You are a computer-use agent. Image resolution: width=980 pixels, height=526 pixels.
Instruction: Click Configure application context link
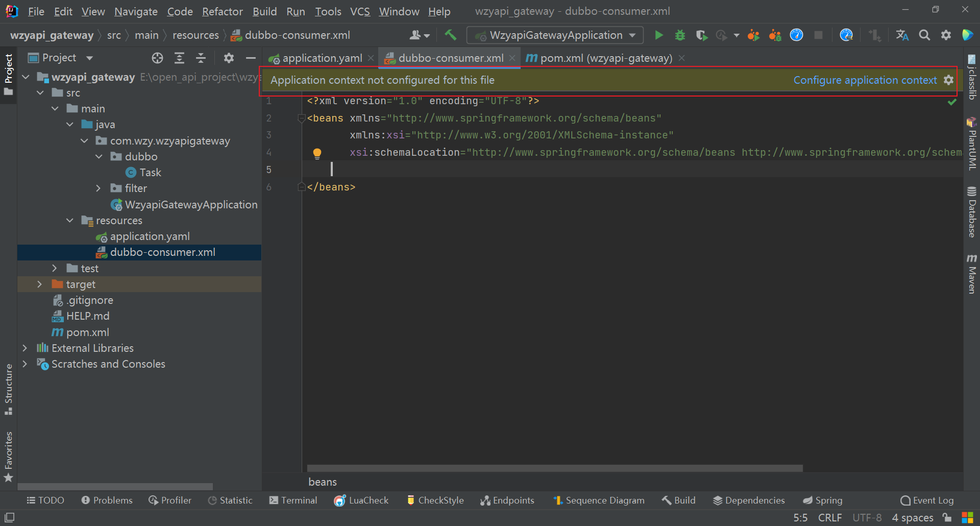tap(865, 80)
